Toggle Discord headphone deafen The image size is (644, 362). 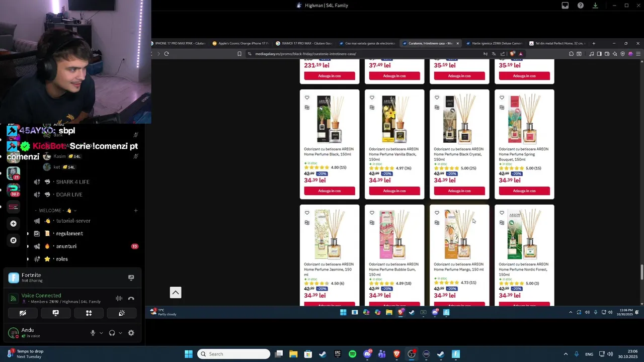click(112, 333)
